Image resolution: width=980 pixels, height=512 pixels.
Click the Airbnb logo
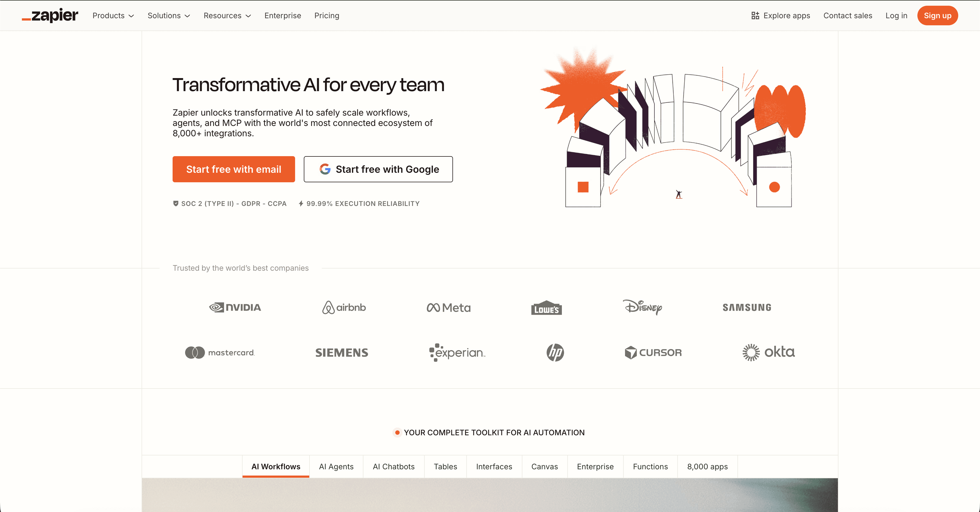click(344, 307)
